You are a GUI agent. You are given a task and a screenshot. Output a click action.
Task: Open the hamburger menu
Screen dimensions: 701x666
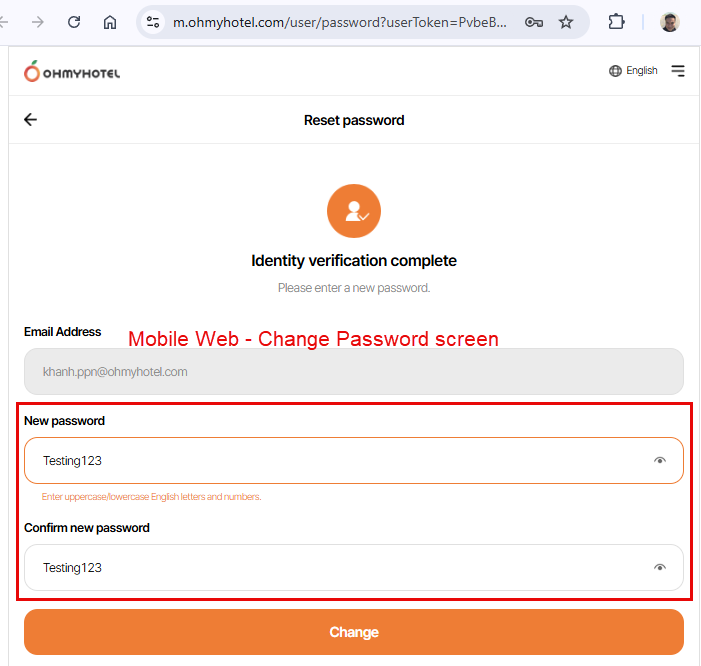click(678, 71)
